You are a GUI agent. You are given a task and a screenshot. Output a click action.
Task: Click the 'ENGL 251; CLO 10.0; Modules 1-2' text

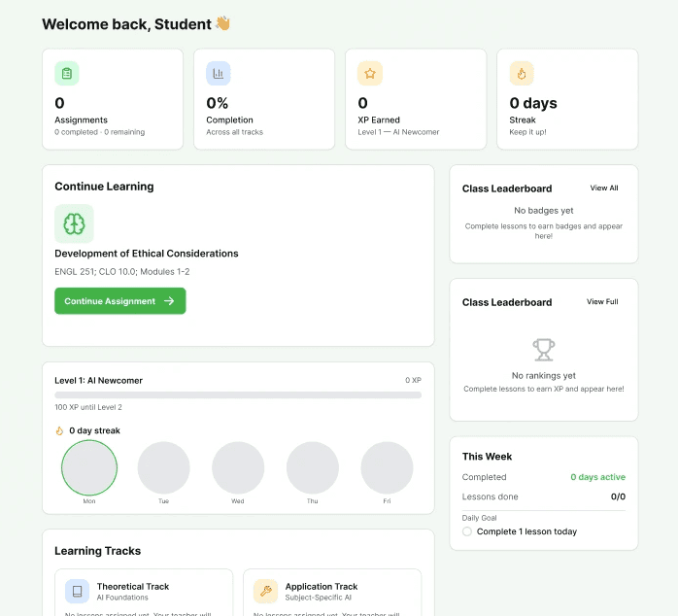[122, 272]
